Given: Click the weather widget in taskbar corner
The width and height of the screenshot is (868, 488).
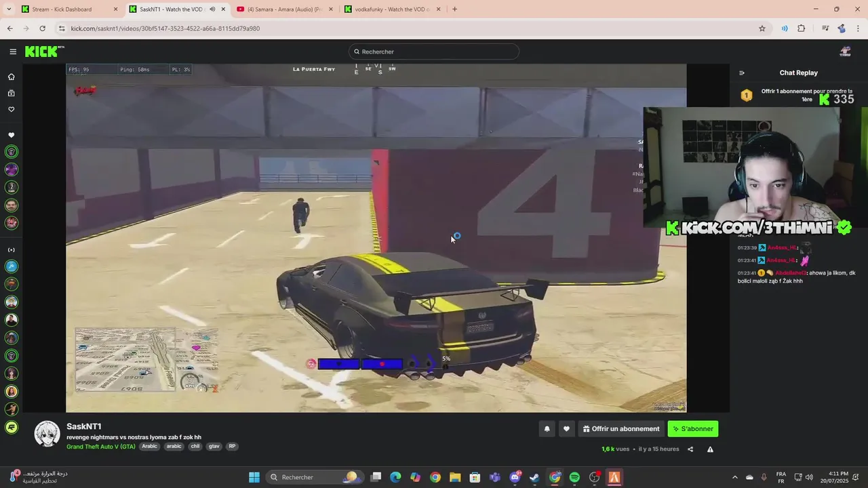Looking at the screenshot, I should (39, 477).
